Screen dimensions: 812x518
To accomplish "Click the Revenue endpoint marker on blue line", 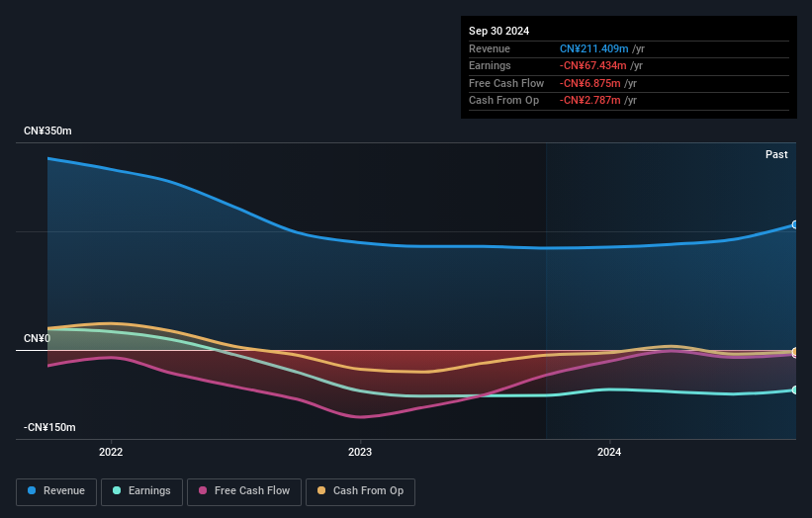I will pyautogui.click(x=795, y=224).
